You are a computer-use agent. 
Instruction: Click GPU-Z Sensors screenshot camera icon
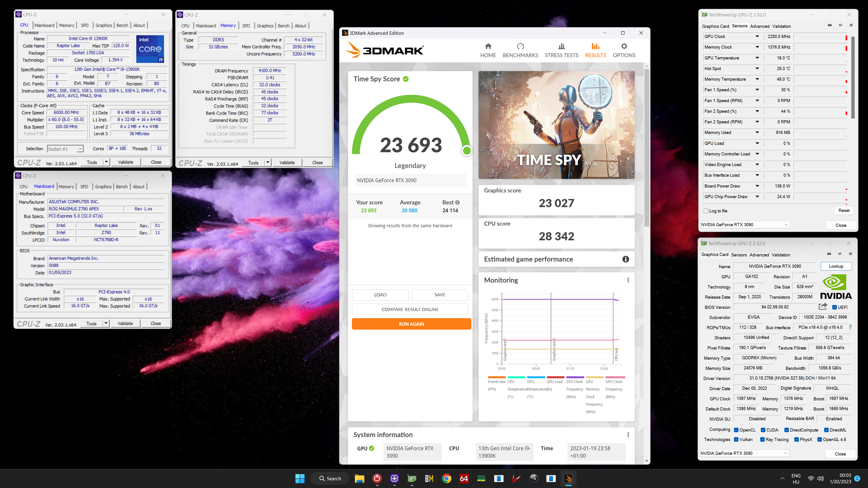pos(830,25)
